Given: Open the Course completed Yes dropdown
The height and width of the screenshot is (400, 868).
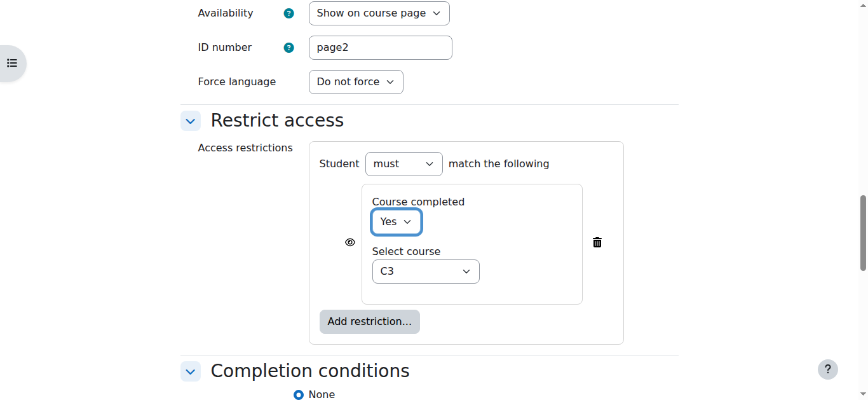Looking at the screenshot, I should (397, 222).
